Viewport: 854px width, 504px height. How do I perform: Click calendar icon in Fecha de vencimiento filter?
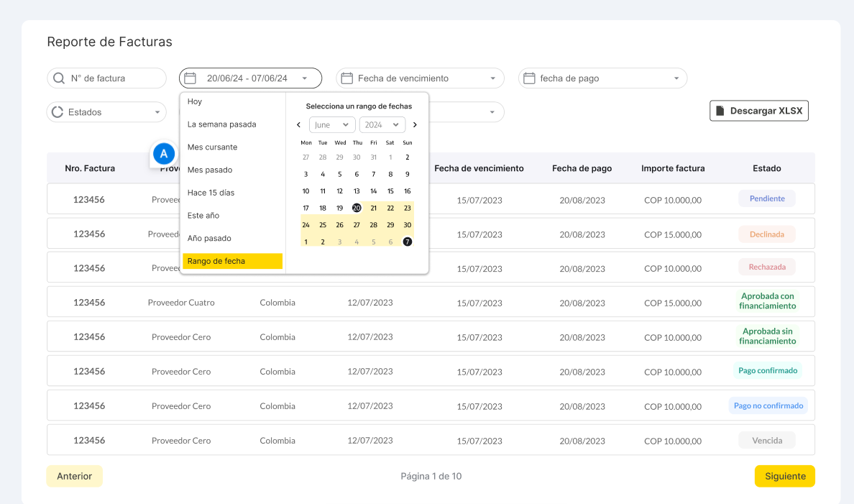click(346, 78)
